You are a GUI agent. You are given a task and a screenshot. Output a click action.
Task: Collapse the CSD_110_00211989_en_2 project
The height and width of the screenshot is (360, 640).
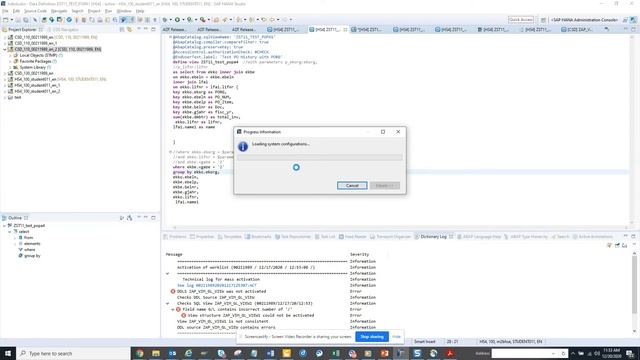(x=5, y=49)
